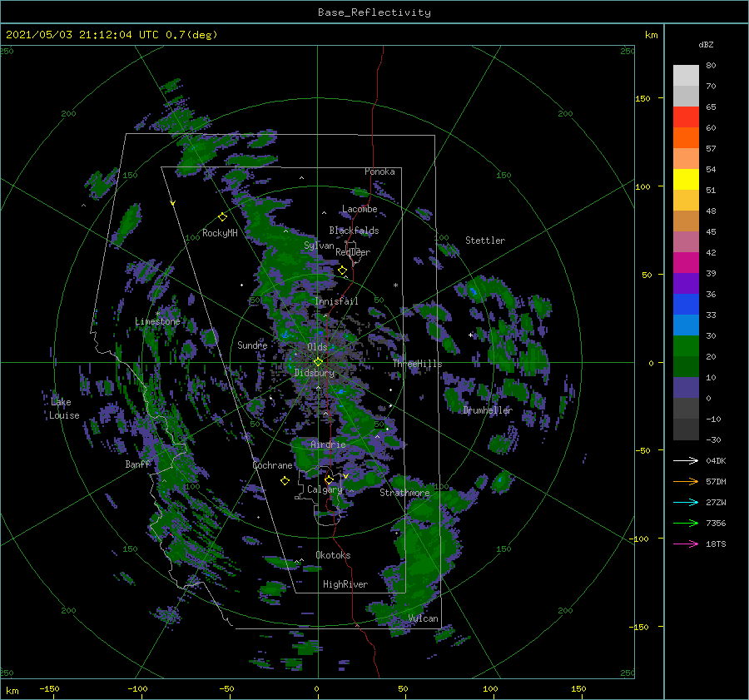
Task: Click the Cochrane town label
Action: tap(272, 465)
